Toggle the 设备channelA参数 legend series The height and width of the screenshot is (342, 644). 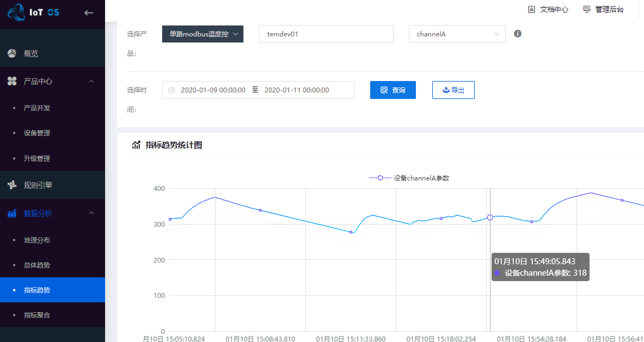(x=409, y=178)
